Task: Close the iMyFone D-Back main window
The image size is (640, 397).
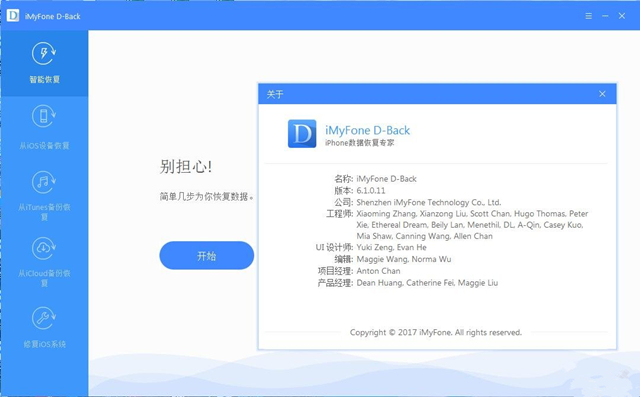Action: (x=622, y=16)
